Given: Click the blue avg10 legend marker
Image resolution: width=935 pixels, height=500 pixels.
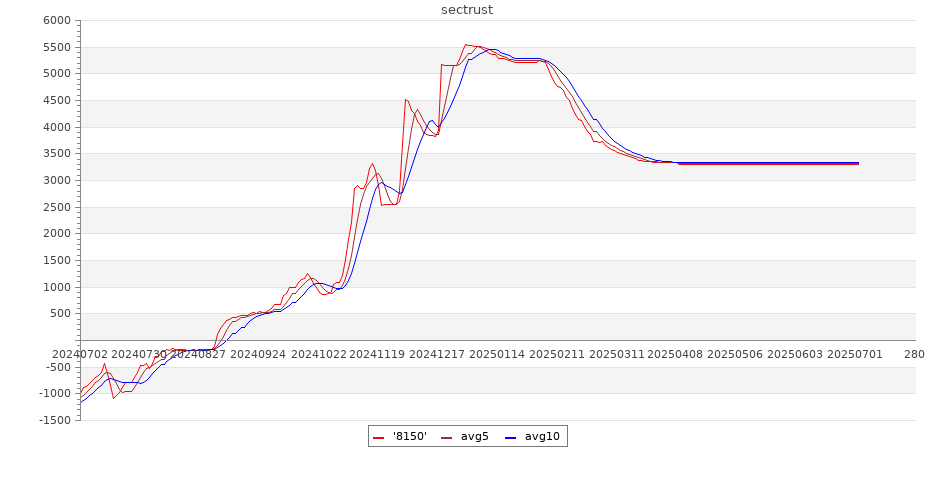Looking at the screenshot, I should click(510, 437).
